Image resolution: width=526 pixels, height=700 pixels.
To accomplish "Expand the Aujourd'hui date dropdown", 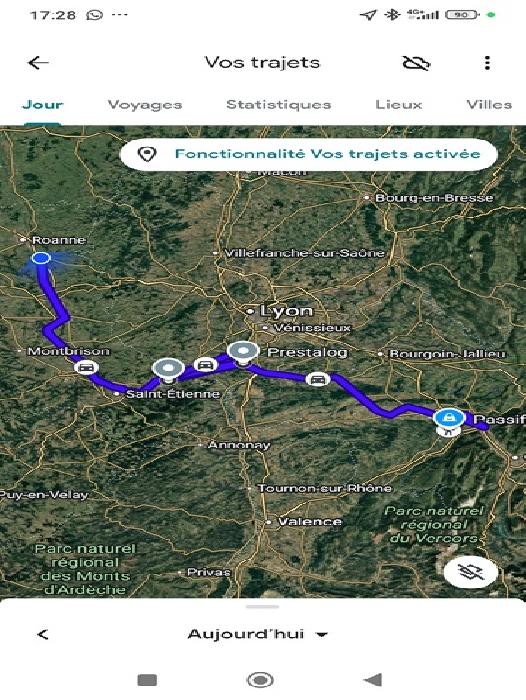I will click(x=258, y=634).
